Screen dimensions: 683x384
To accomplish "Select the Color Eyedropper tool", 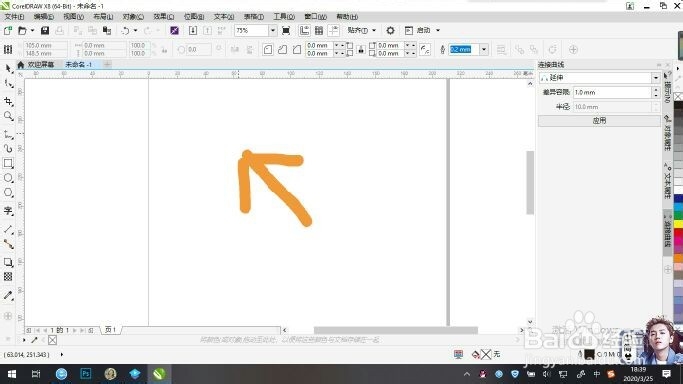I will pos(8,295).
